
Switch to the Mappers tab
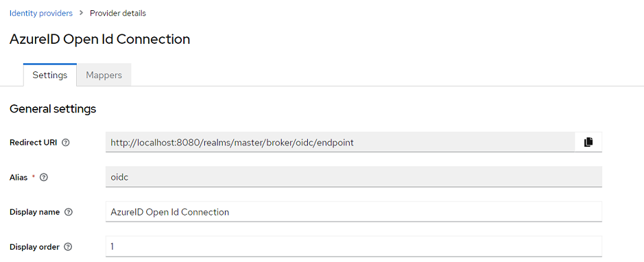pyautogui.click(x=104, y=75)
